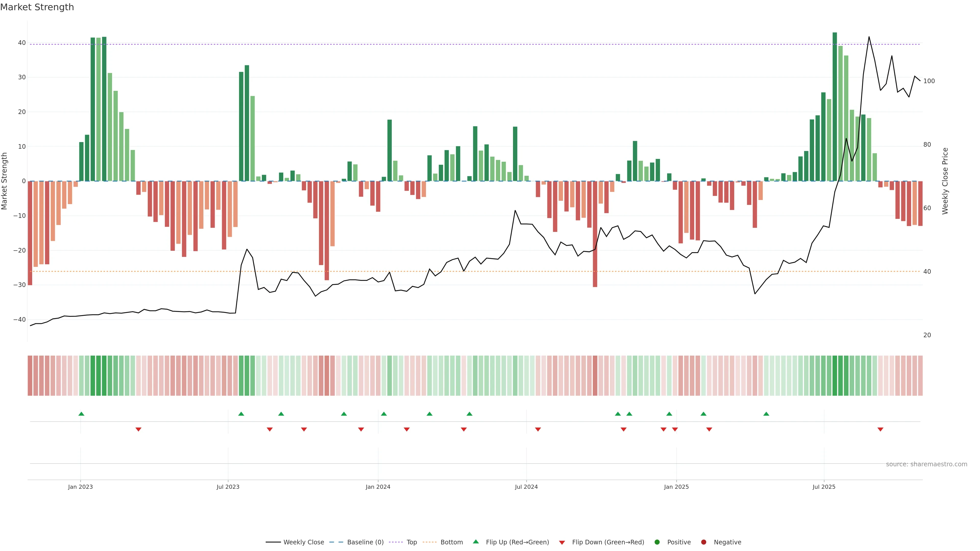The image size is (980, 551).
Task: Click the tallest green bar exceeding the Top line
Action: [x=835, y=106]
